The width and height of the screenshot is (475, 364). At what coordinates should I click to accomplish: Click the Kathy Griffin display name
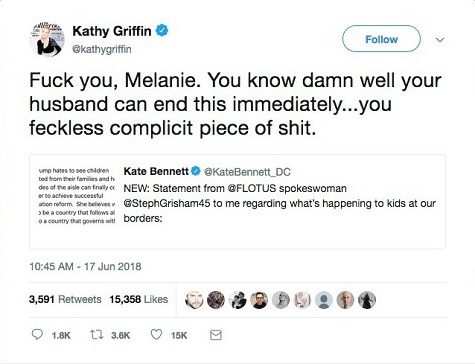pos(112,31)
